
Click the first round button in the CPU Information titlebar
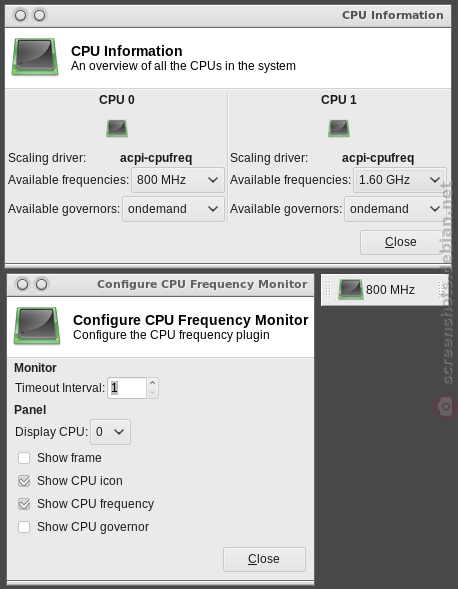21,15
